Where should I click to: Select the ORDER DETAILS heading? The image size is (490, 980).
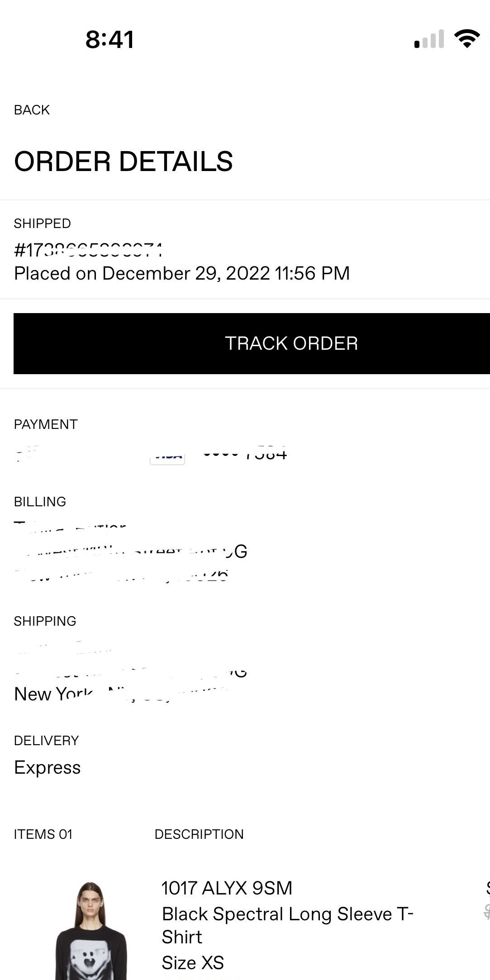point(124,162)
